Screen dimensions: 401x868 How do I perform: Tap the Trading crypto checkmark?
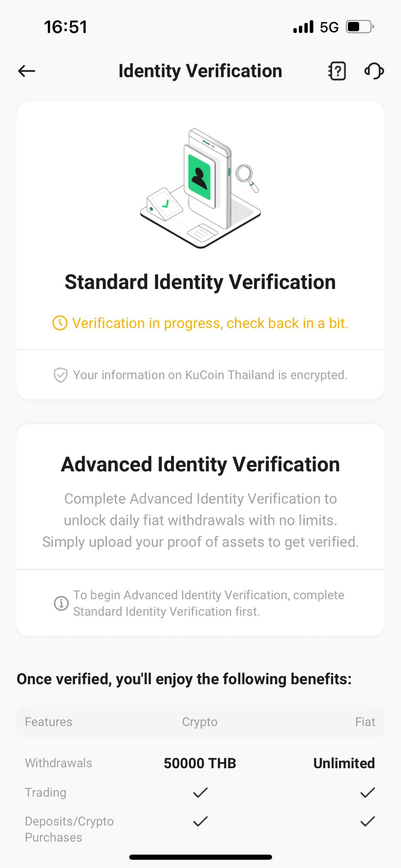[x=200, y=793]
